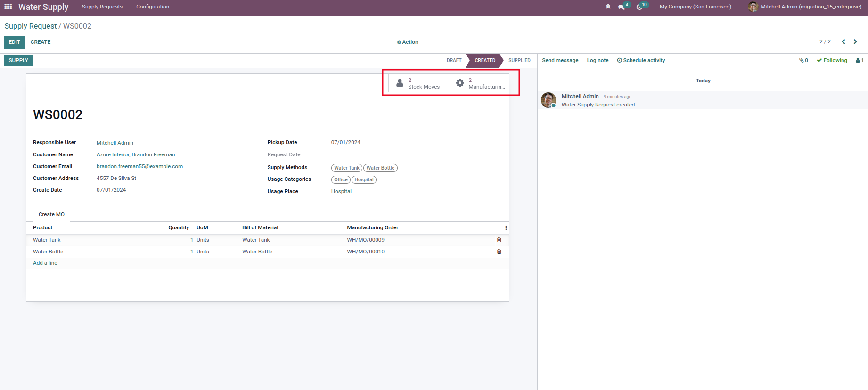Click the SUPPLY button
The image size is (868, 390).
18,60
